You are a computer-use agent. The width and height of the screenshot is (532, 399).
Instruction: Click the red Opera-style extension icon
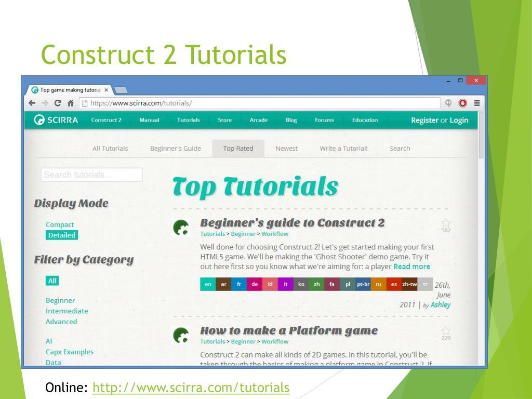pos(463,103)
